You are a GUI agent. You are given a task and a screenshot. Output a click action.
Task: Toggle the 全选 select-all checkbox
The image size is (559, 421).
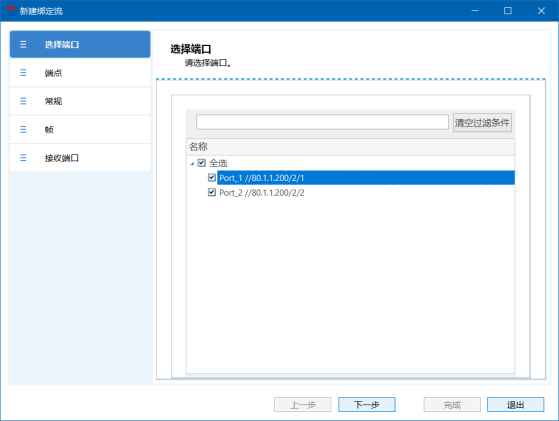(202, 163)
